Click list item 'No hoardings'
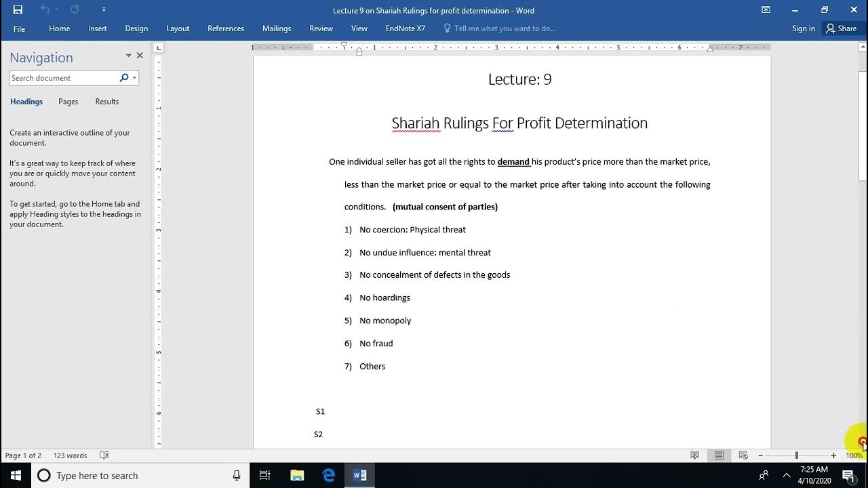Image resolution: width=868 pixels, height=488 pixels. point(384,298)
